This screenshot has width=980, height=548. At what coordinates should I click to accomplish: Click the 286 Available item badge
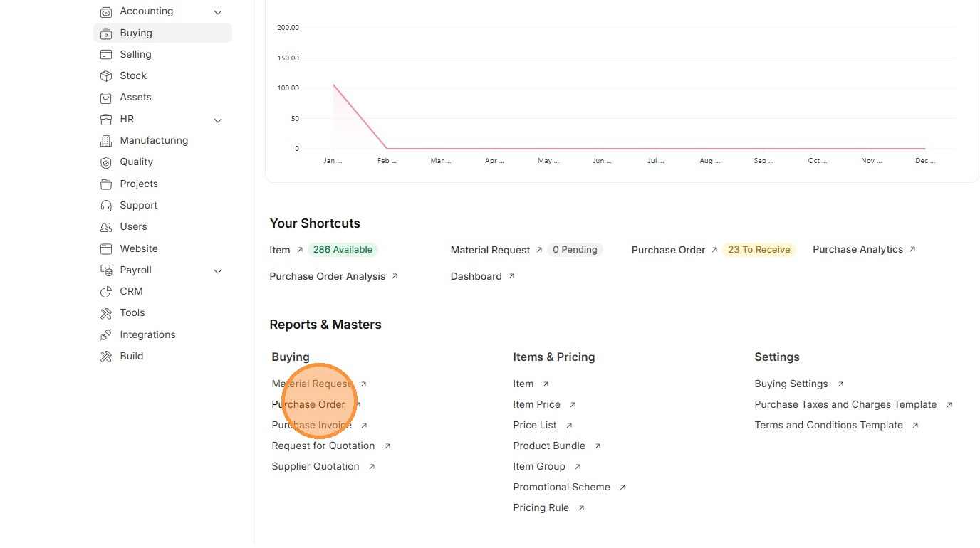click(343, 250)
